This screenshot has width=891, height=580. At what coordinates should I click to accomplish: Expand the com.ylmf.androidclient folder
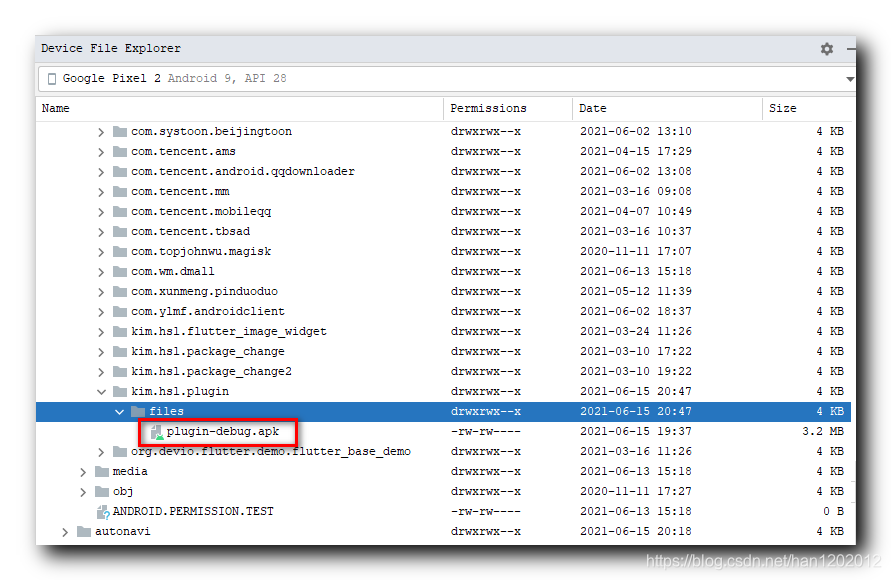[101, 312]
